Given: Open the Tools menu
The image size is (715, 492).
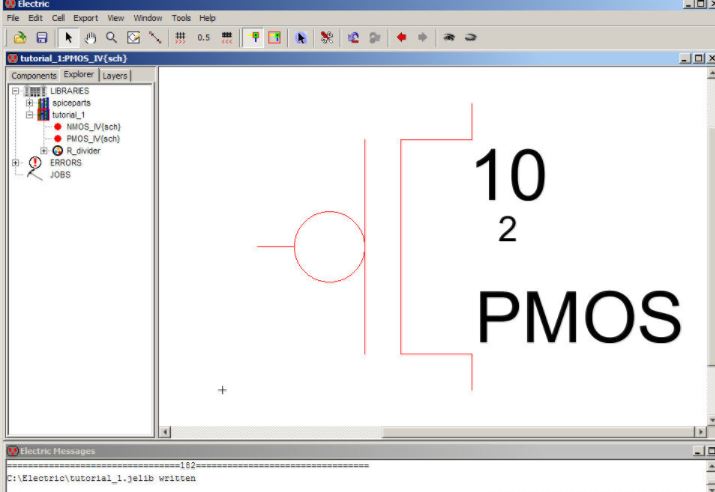Looking at the screenshot, I should (x=181, y=18).
